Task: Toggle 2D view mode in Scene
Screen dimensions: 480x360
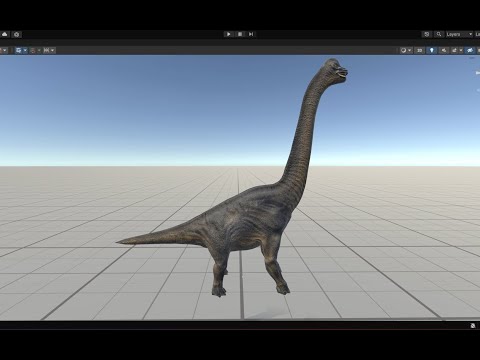Action: pyautogui.click(x=419, y=50)
